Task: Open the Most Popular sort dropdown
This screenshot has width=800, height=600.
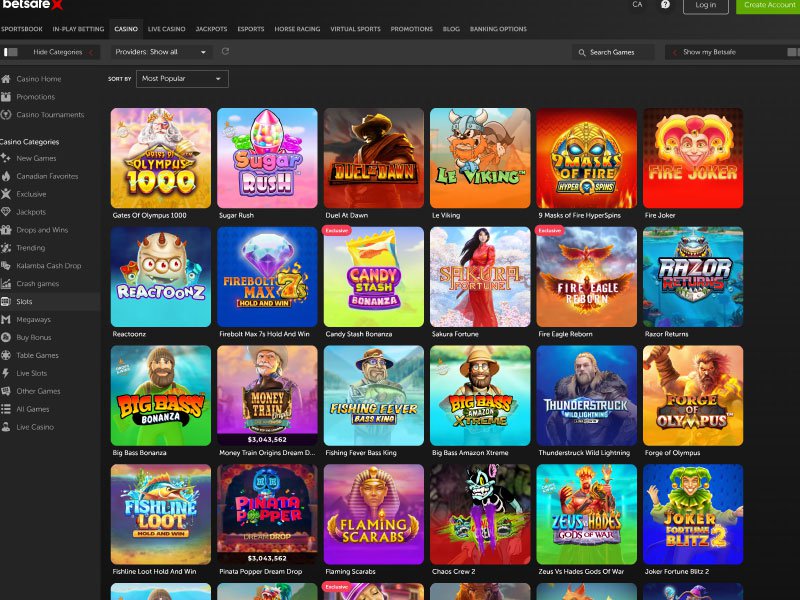Action: (182, 79)
